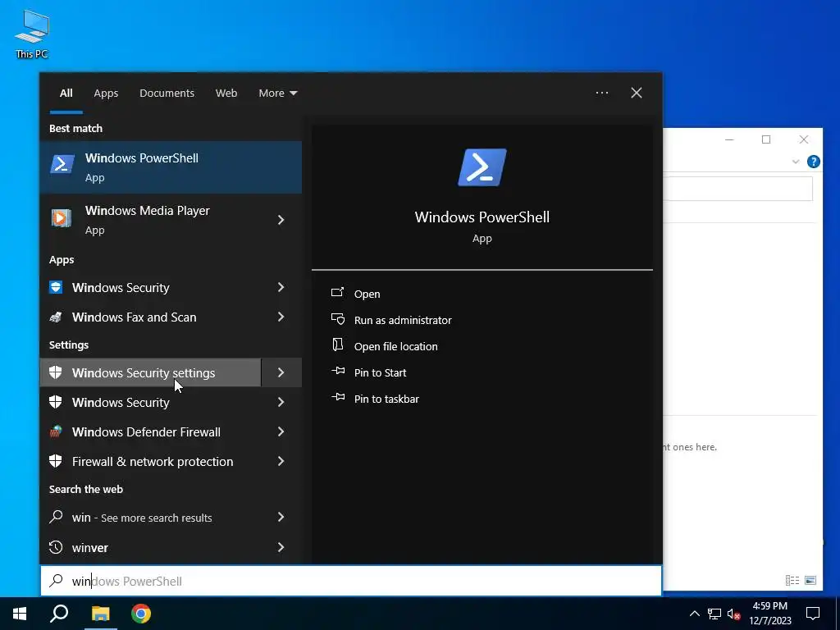Click the 'Windows Defender Firewall' text
The image size is (840, 630).
click(x=146, y=431)
